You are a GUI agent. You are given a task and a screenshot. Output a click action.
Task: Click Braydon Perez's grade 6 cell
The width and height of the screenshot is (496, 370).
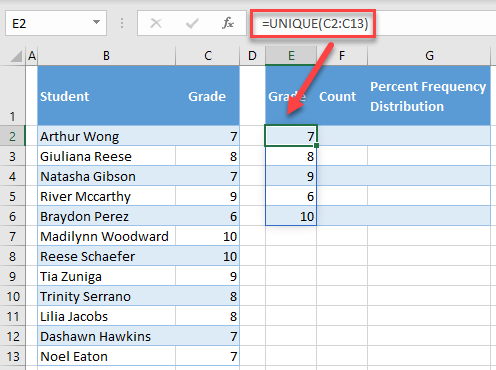pos(208,216)
